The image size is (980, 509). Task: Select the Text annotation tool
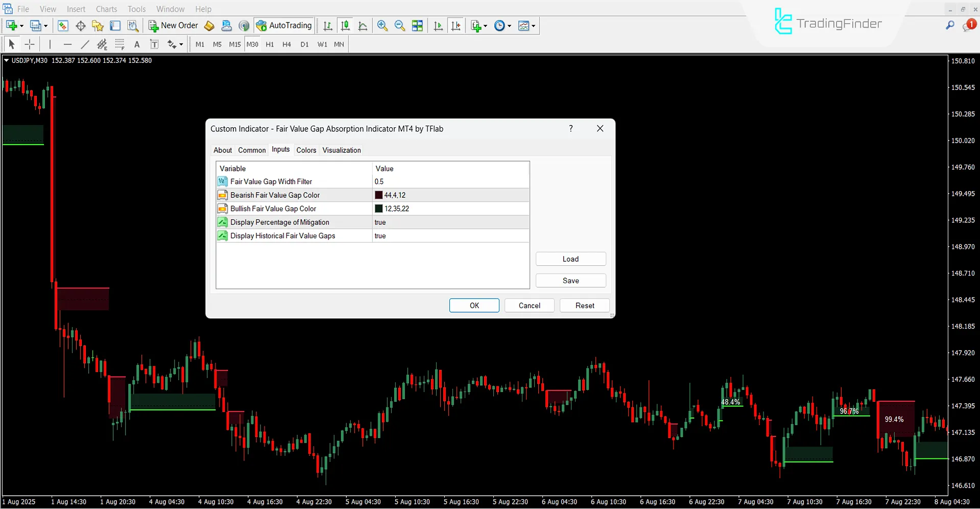[x=136, y=44]
